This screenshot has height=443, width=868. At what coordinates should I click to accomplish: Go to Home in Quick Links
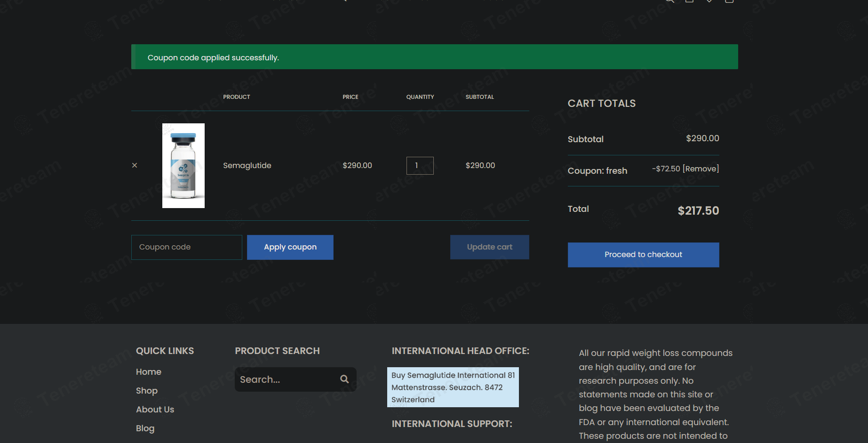pyautogui.click(x=149, y=372)
